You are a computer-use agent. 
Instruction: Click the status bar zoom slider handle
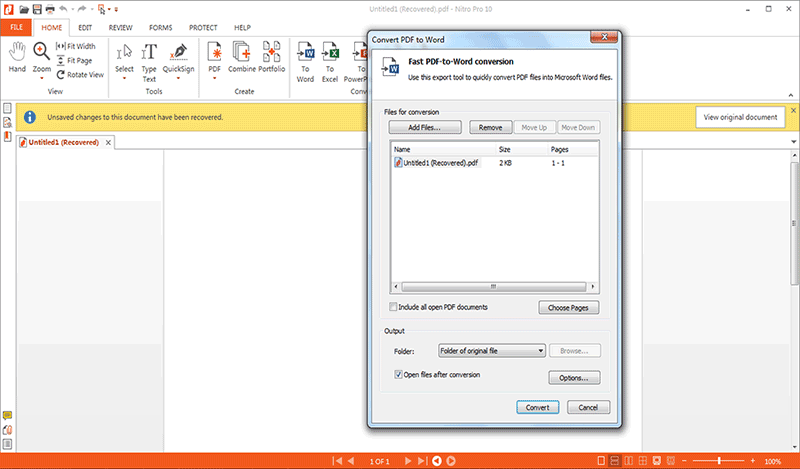[719, 461]
